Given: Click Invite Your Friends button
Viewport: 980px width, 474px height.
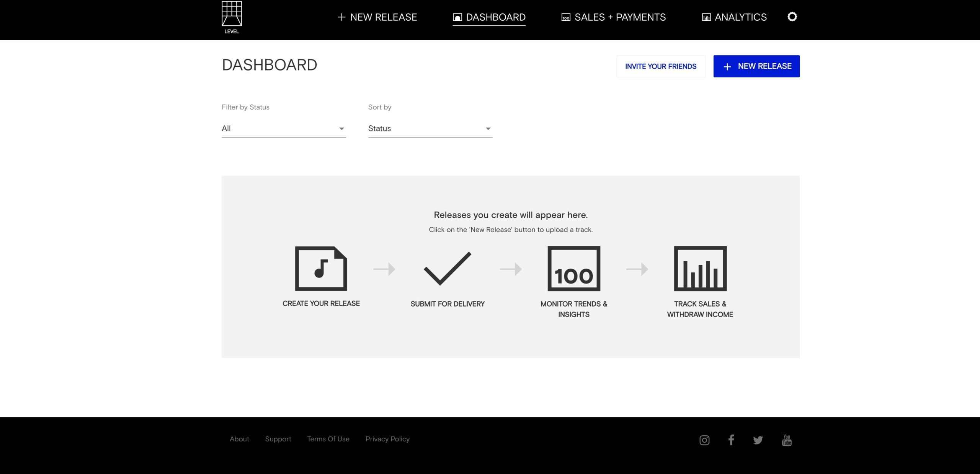Looking at the screenshot, I should (660, 66).
